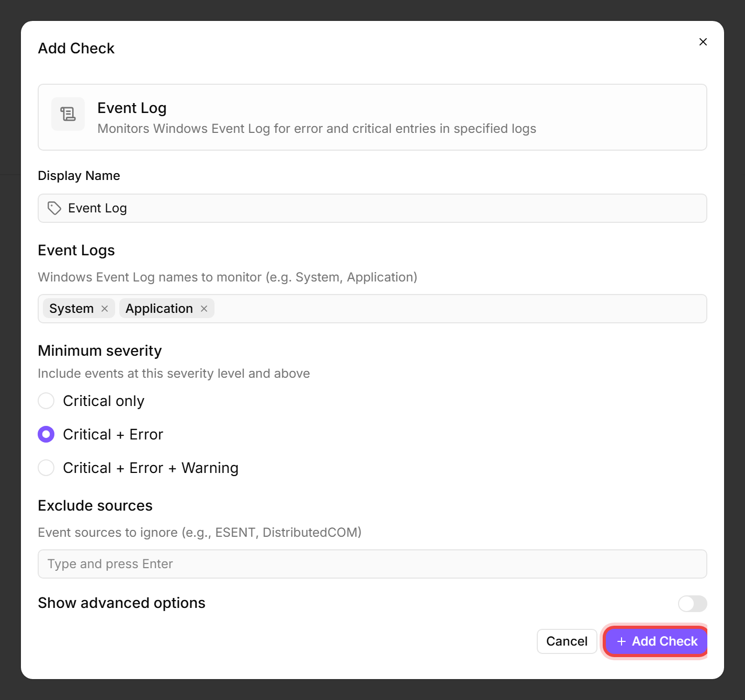The height and width of the screenshot is (700, 745).
Task: Select Critical + Error + Warning severity
Action: (x=46, y=468)
